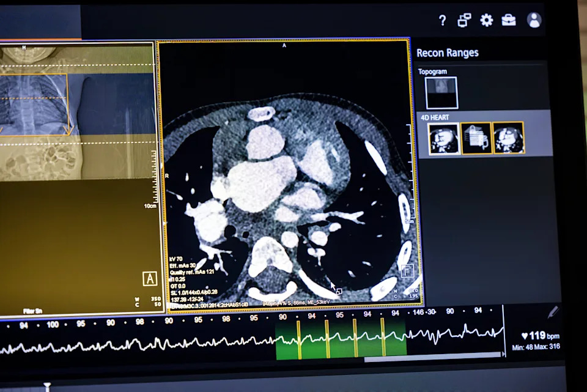Click the leftmost yellow marker in green ECG region
This screenshot has width=587, height=392.
(x=299, y=339)
